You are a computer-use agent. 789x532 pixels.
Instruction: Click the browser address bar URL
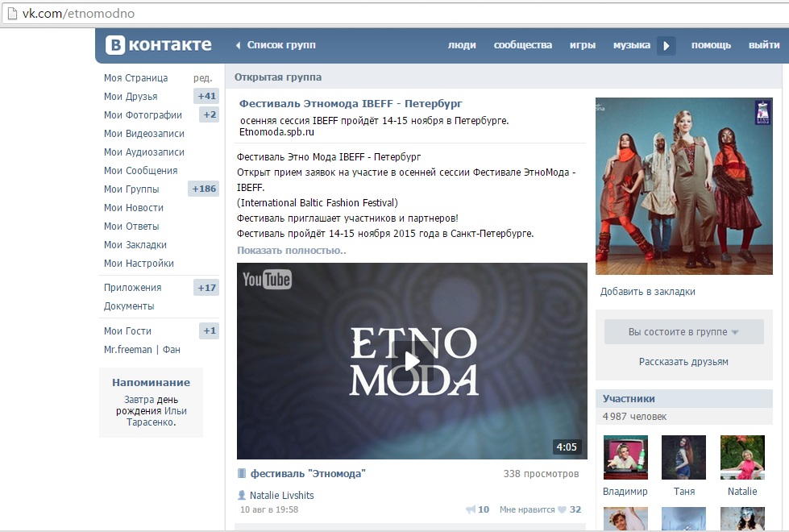click(x=78, y=14)
